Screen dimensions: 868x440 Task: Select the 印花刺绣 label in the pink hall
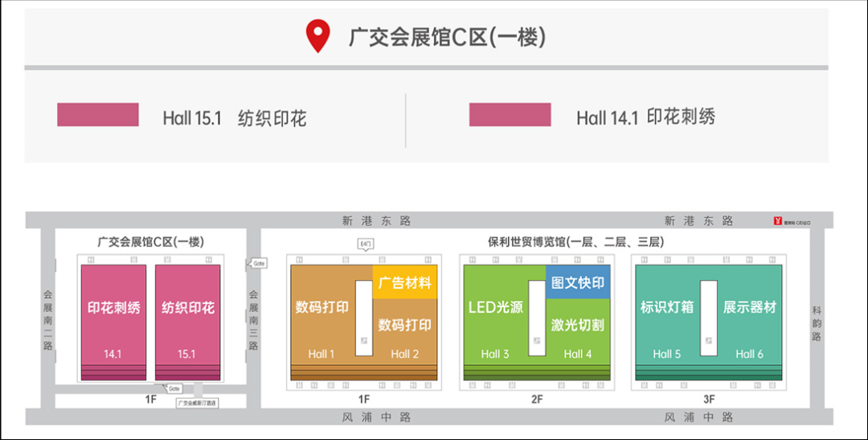click(x=114, y=307)
